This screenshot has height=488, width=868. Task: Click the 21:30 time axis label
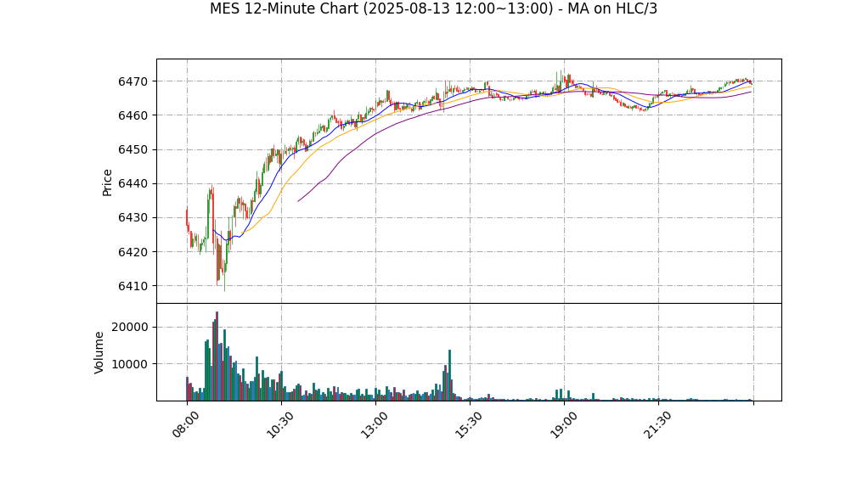click(657, 424)
